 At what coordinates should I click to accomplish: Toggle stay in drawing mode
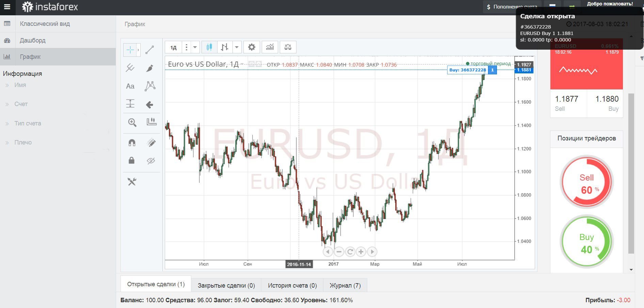pos(151,143)
